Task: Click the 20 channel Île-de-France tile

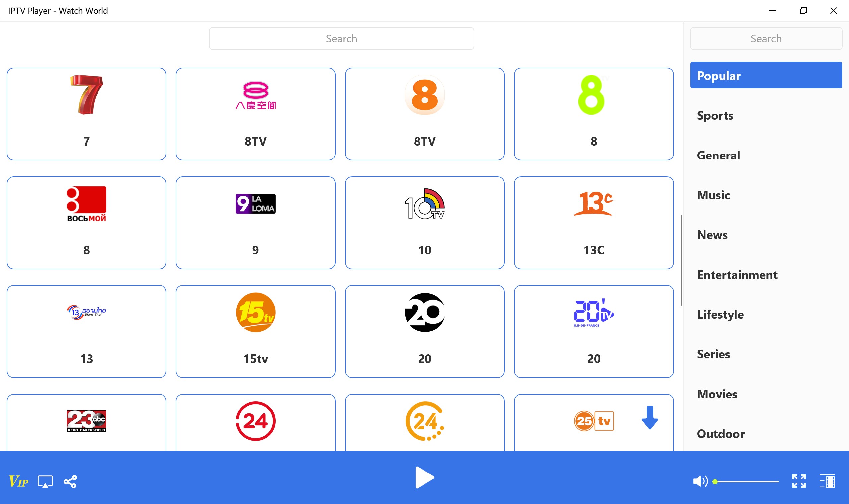Action: click(593, 331)
